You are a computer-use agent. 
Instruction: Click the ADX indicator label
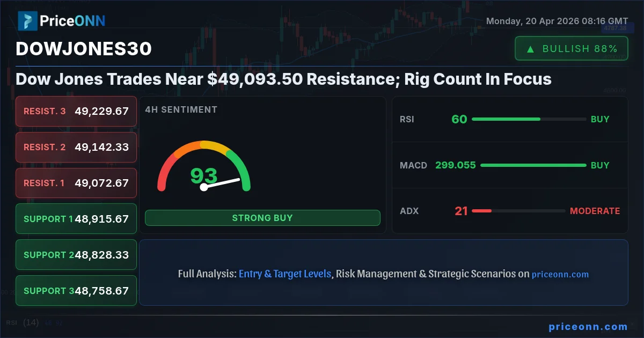point(409,211)
